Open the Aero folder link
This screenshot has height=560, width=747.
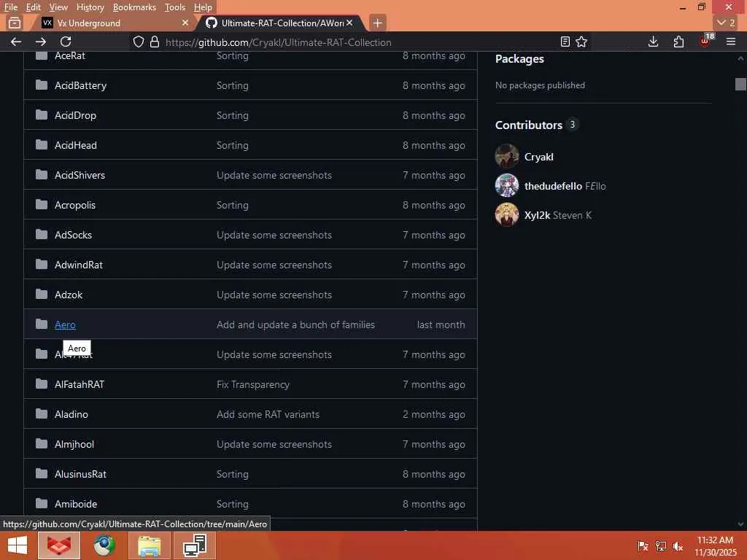click(65, 324)
